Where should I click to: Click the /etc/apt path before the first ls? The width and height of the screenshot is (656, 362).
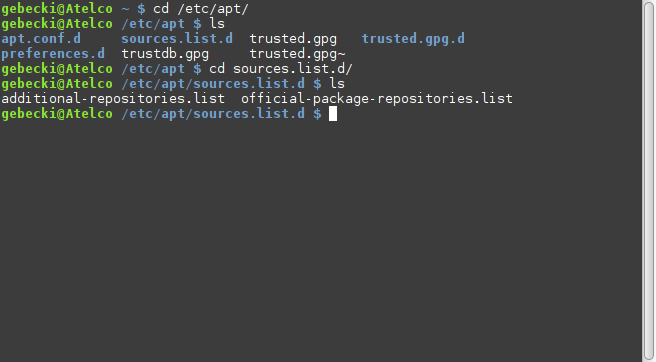[153, 24]
